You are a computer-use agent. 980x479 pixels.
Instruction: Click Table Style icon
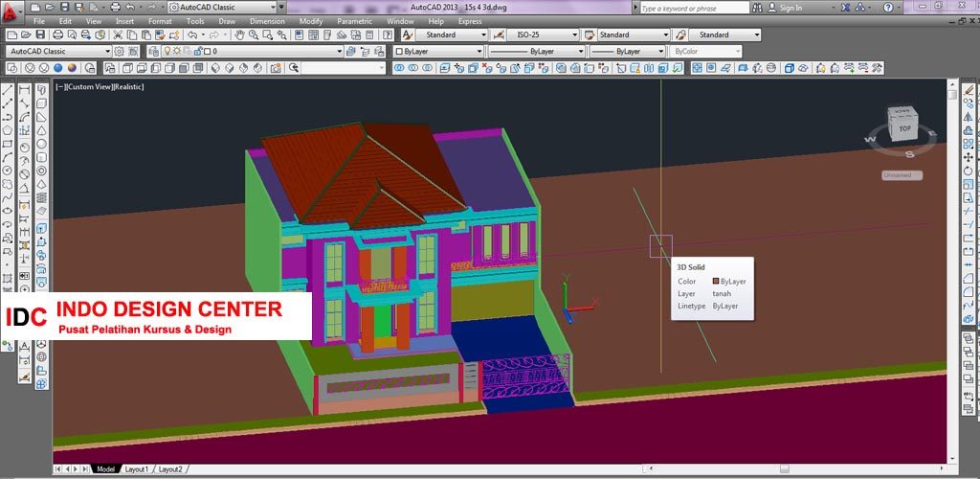589,35
